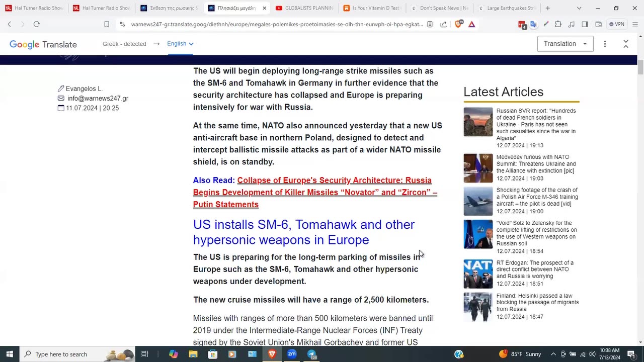Click the NATO Erdogan article thumbnail
Image resolution: width=644 pixels, height=362 pixels.
click(478, 274)
